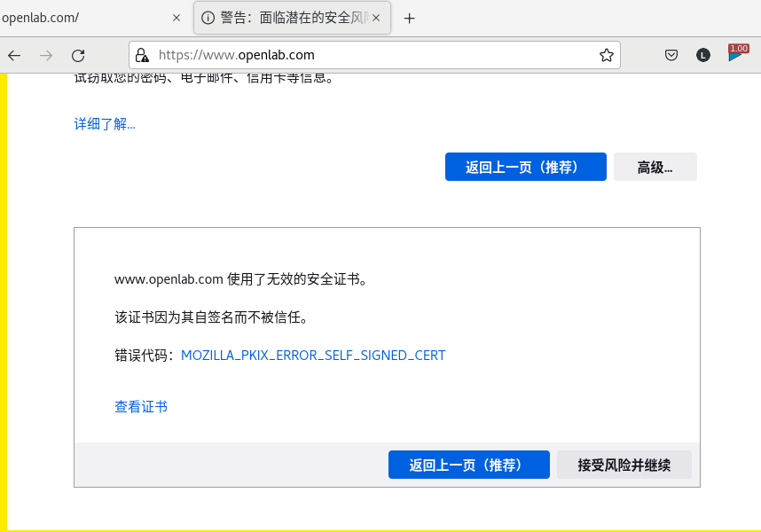Open the account avatar L icon
This screenshot has height=532, width=761.
(702, 55)
